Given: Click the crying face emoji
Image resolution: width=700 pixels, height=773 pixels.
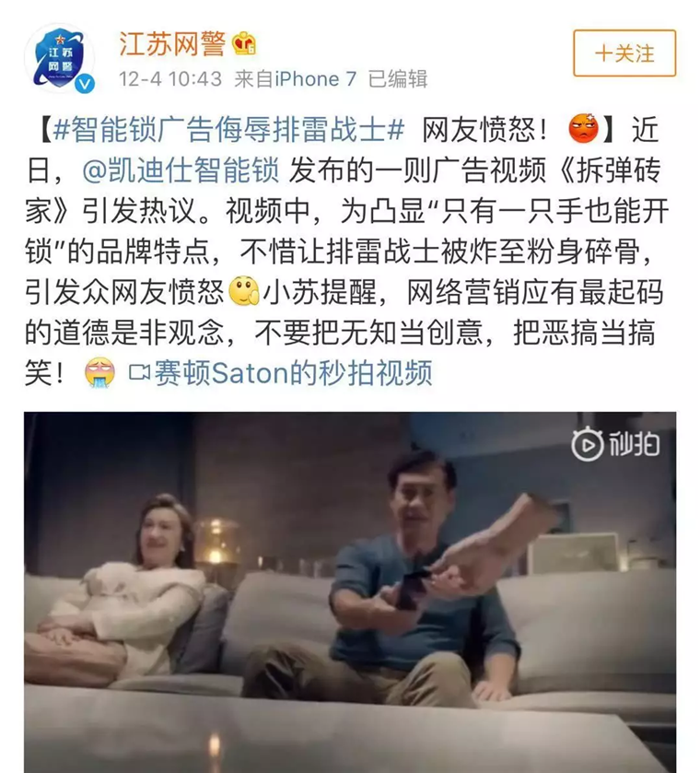Looking at the screenshot, I should point(99,372).
